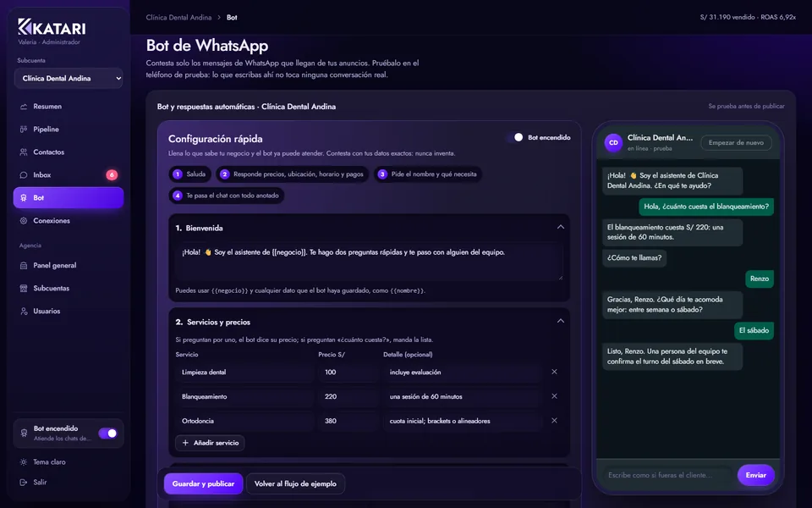Click the Inbox chat bubble icon
The image size is (812, 508).
(x=24, y=175)
